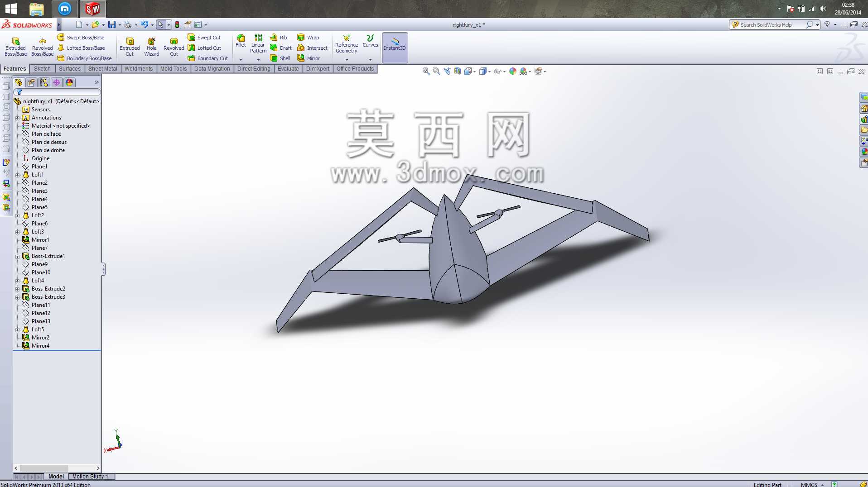The width and height of the screenshot is (868, 487).
Task: Click the Save toolbar button
Action: click(x=111, y=25)
